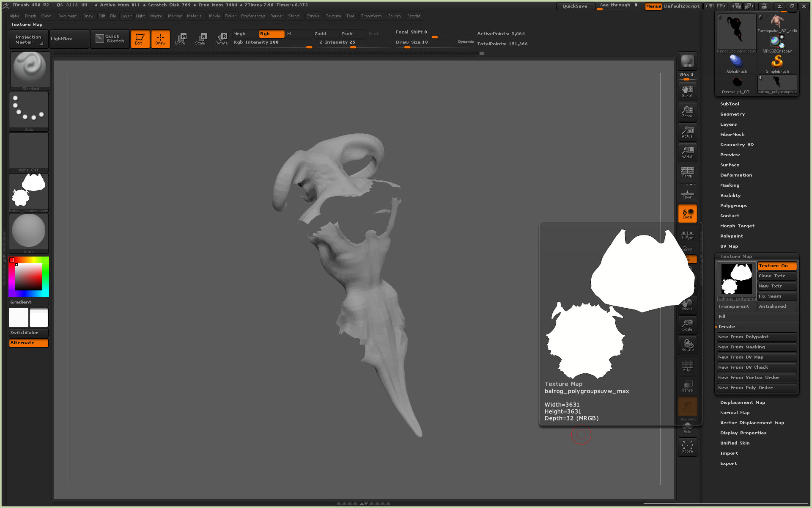Toggle Persp perspective view icon
Screen dimensions: 812x508
point(687,172)
